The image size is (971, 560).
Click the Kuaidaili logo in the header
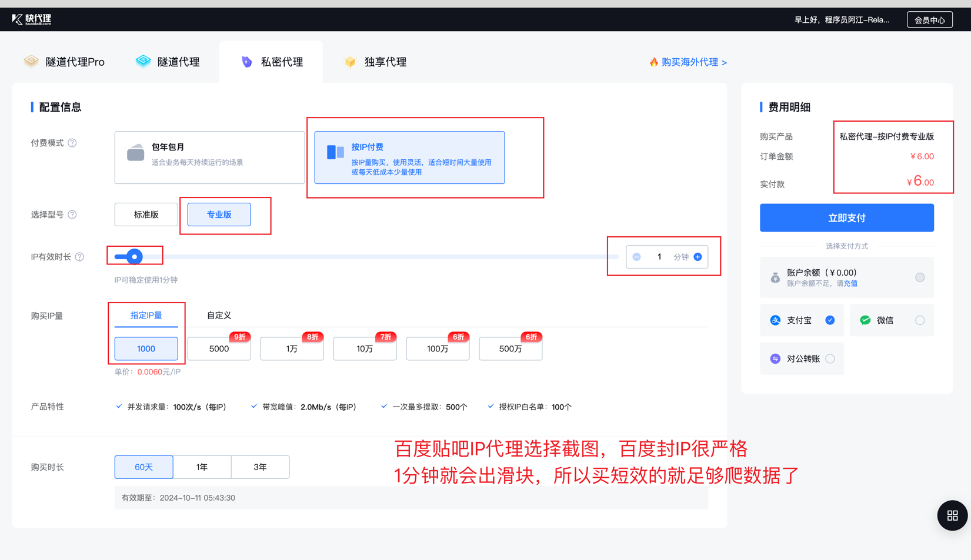tap(32, 19)
